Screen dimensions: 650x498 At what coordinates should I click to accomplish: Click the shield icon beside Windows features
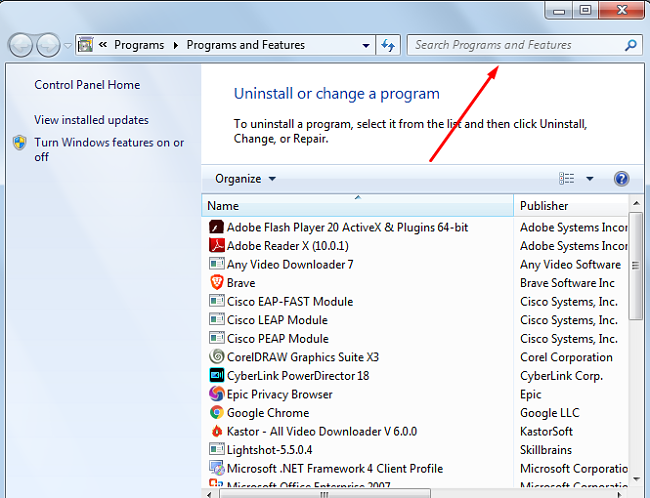pos(19,143)
